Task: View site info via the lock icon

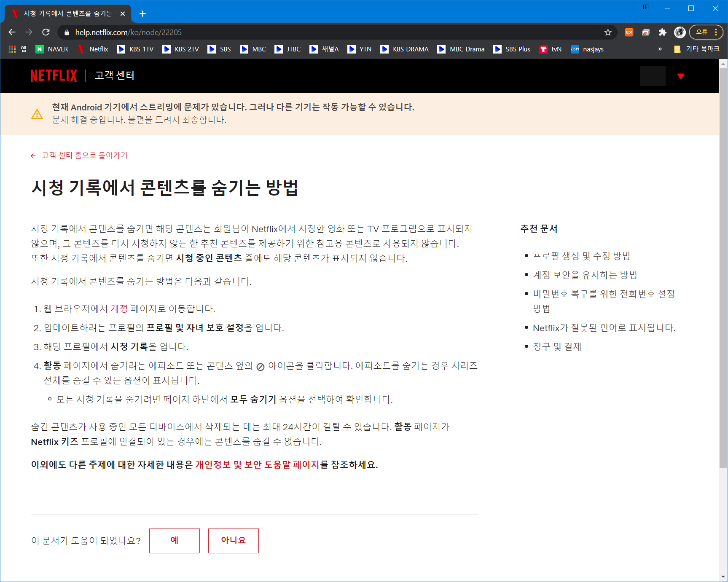Action: tap(66, 32)
